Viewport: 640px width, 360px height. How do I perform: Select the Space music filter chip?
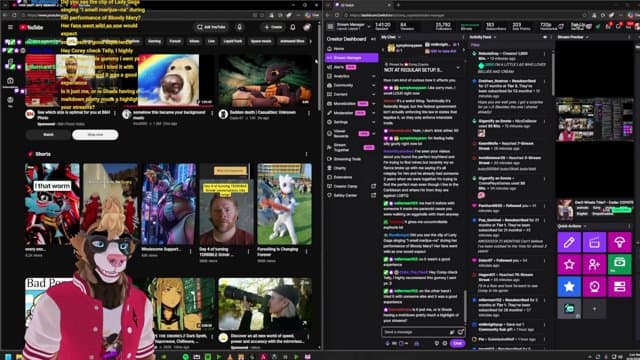coord(261,41)
